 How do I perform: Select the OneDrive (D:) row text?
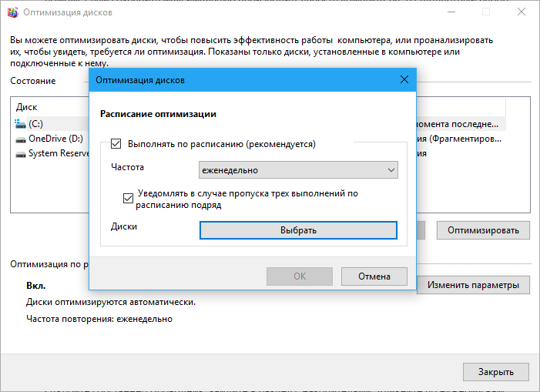tap(55, 139)
